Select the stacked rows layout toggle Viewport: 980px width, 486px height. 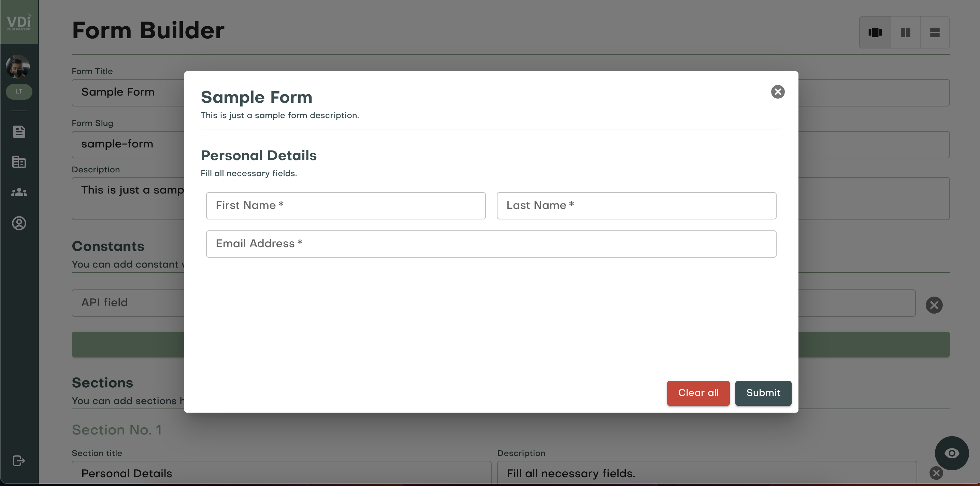935,32
